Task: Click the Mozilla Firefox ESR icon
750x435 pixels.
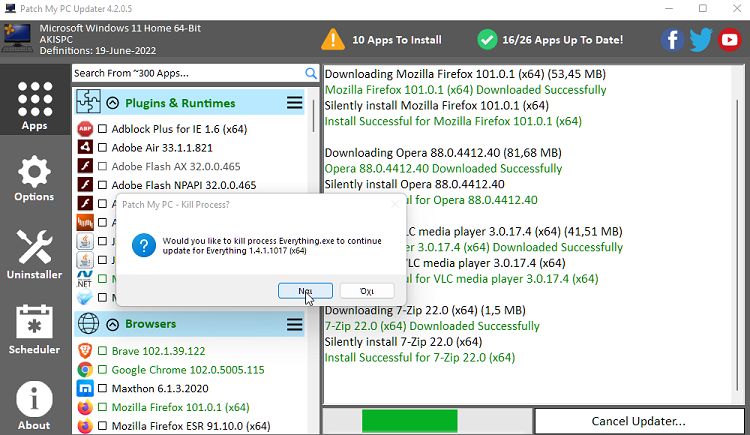Action: pos(85,425)
